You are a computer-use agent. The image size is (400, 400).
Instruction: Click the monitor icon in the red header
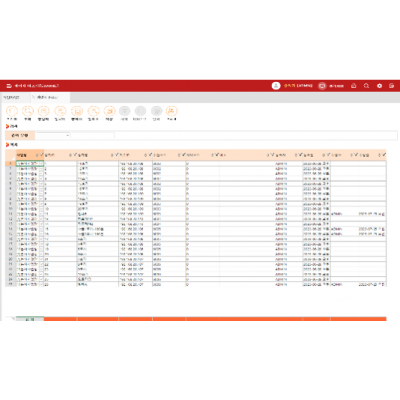point(322,86)
